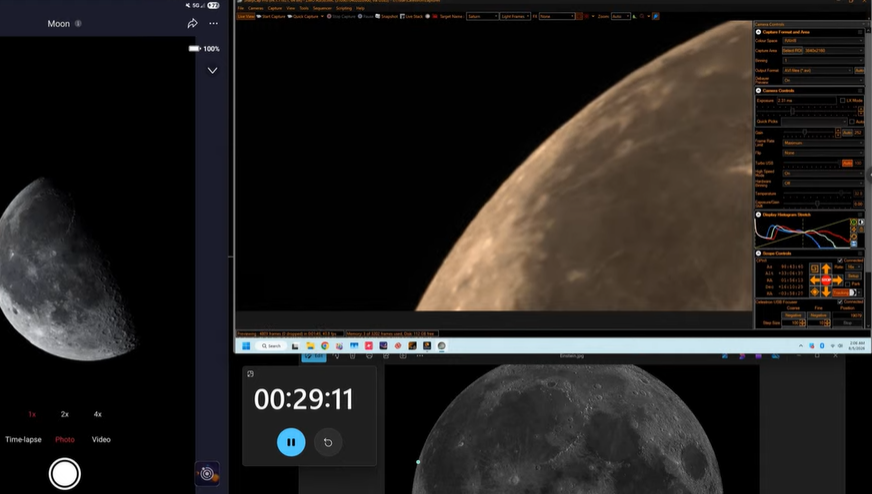The width and height of the screenshot is (872, 494).
Task: Pause the 00:29:11 timer
Action: click(291, 442)
